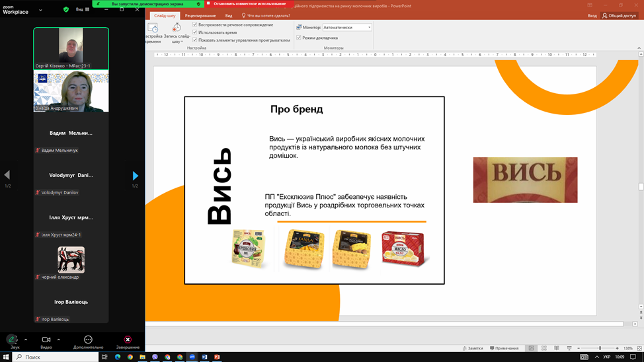Switch to Slide Sorter view

point(543,348)
